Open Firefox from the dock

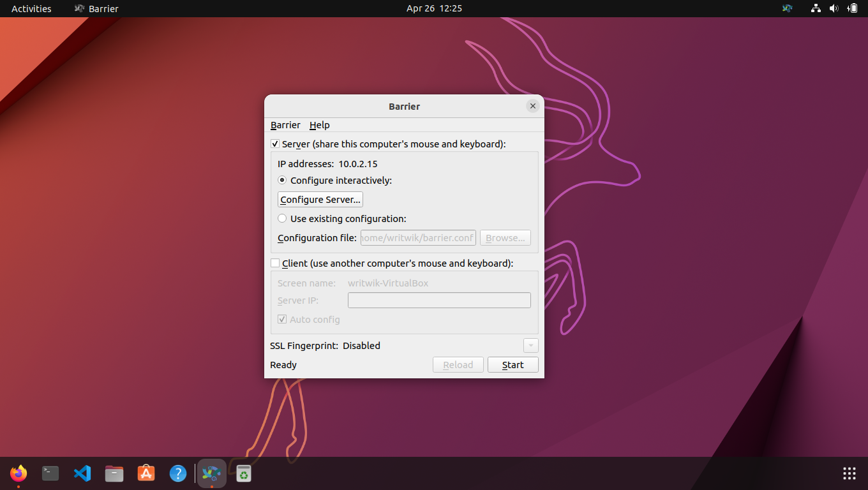point(19,473)
